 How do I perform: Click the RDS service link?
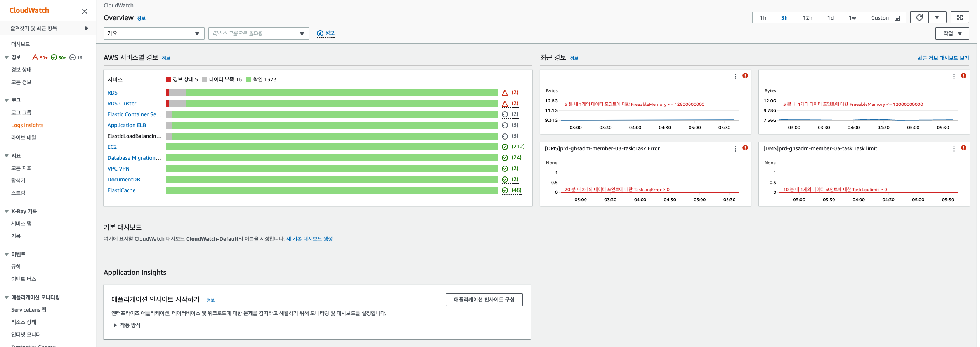(113, 93)
